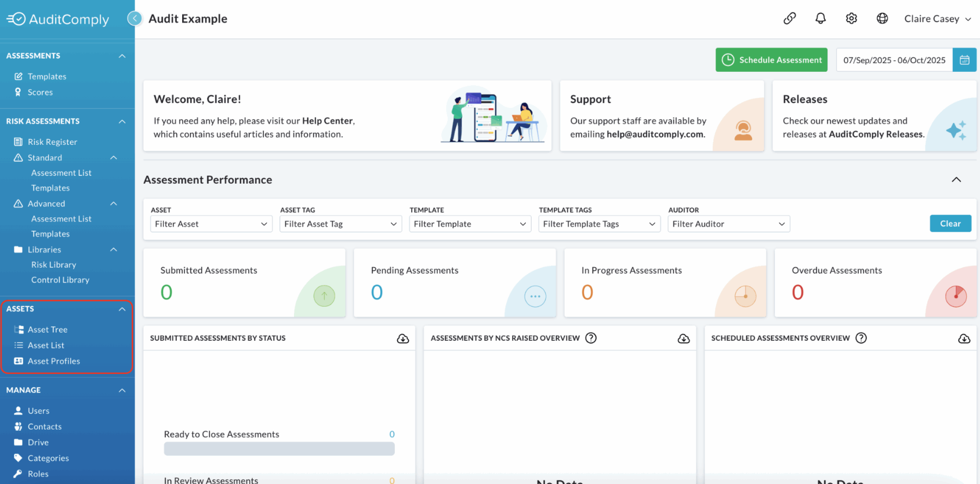Open Templates under ASSESSMENTS
The height and width of the screenshot is (484, 980).
tap(47, 77)
